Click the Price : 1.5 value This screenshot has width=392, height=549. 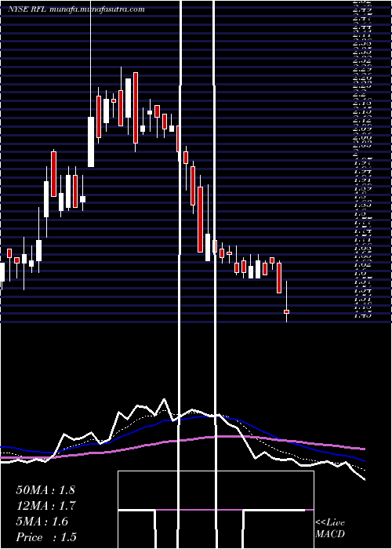(46, 537)
